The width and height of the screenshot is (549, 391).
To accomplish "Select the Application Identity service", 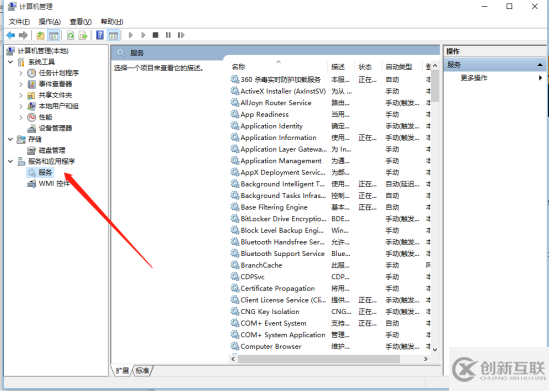I will [x=330, y=126].
